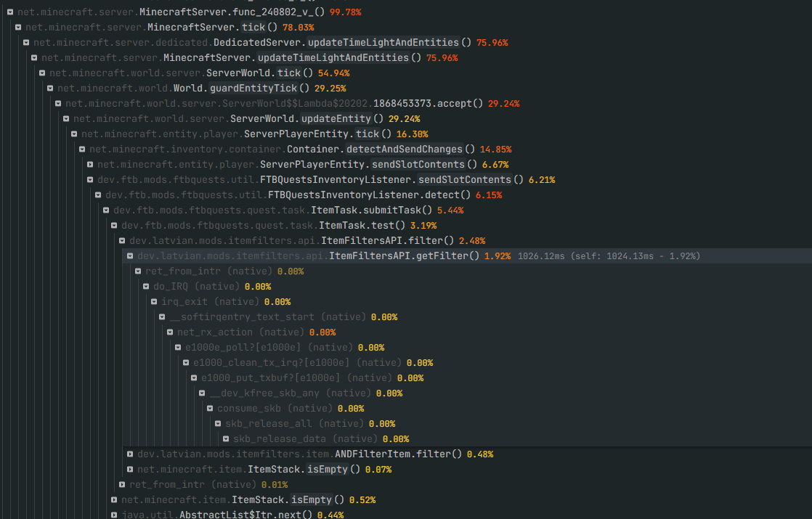Viewport: 812px width, 519px height.
Task: Collapse ServerPlayerEntity.tick() 16.30% node
Action: (x=74, y=134)
